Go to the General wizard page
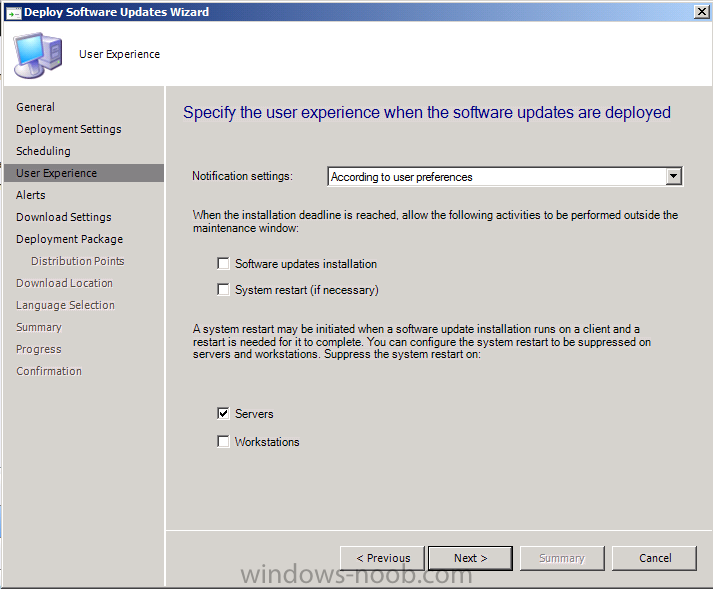The width and height of the screenshot is (713, 589). pyautogui.click(x=35, y=107)
